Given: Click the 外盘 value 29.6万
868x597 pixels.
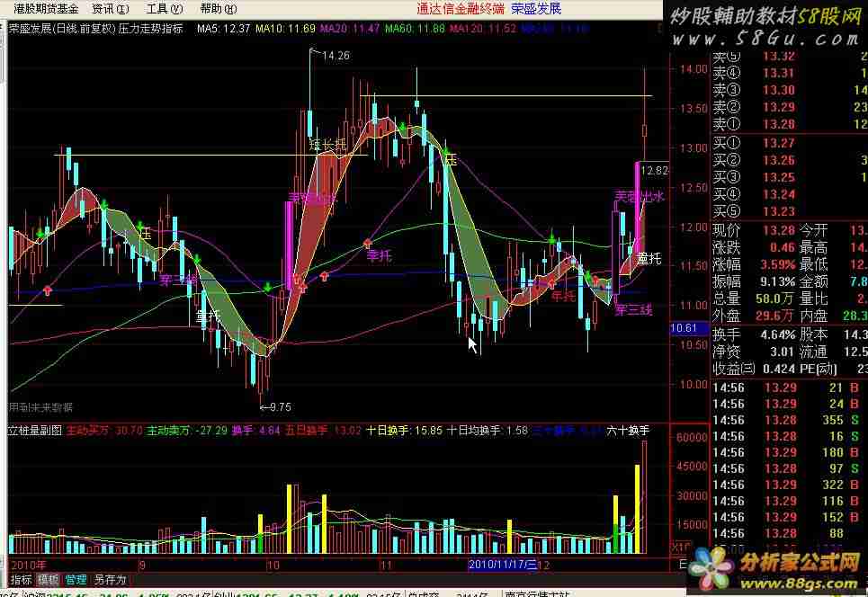Looking at the screenshot, I should coord(774,316).
